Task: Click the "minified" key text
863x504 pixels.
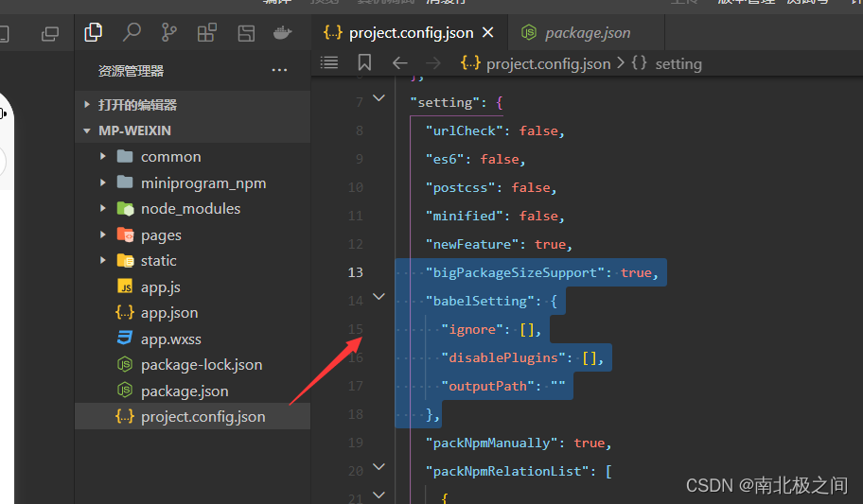Action: (465, 217)
